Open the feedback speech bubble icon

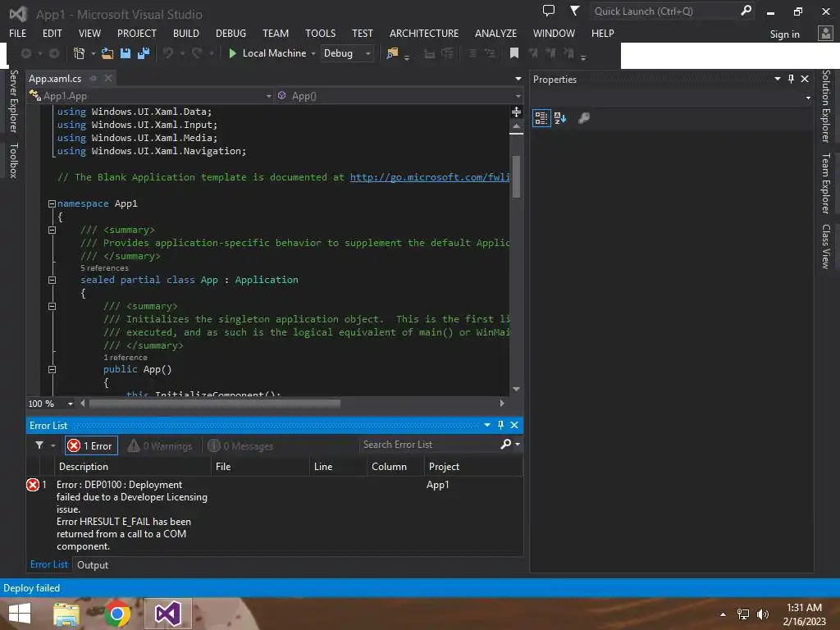click(549, 11)
